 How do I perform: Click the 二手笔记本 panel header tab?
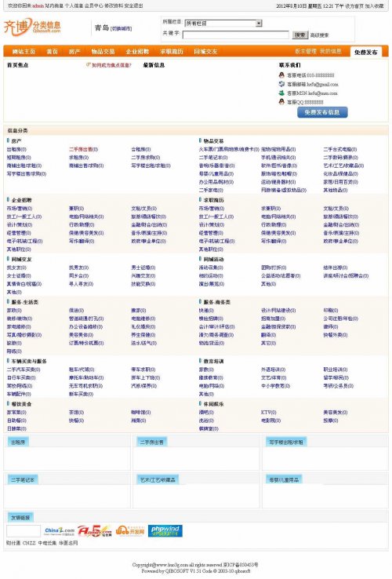coord(23,480)
